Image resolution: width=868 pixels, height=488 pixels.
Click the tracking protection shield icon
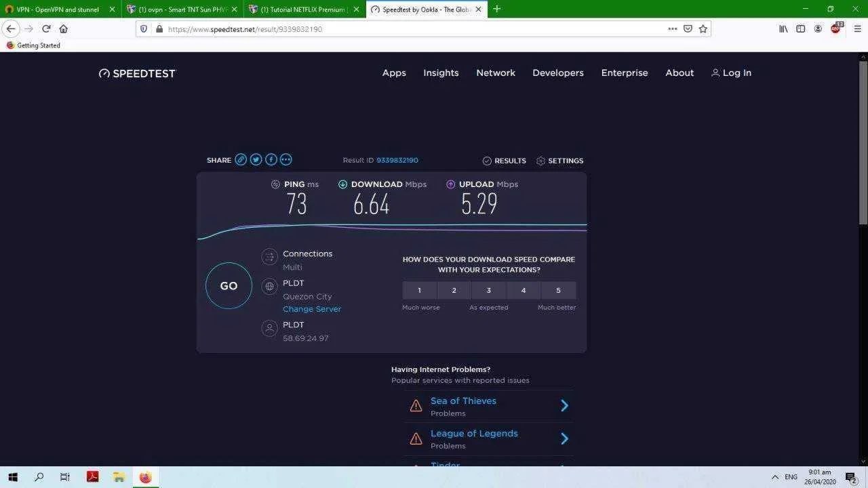coord(144,29)
